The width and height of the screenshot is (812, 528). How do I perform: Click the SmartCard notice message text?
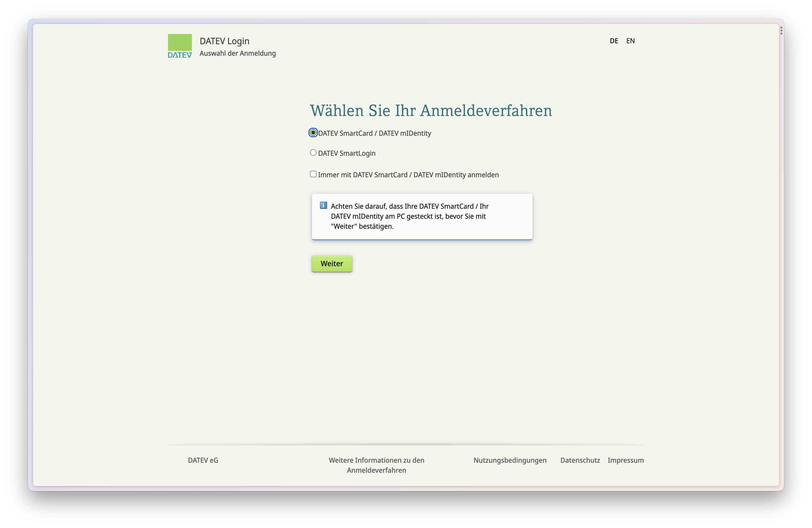tap(409, 216)
